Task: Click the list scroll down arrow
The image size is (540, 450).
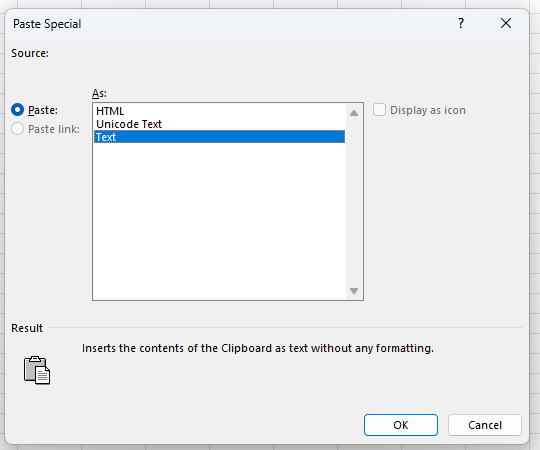Action: [x=354, y=291]
